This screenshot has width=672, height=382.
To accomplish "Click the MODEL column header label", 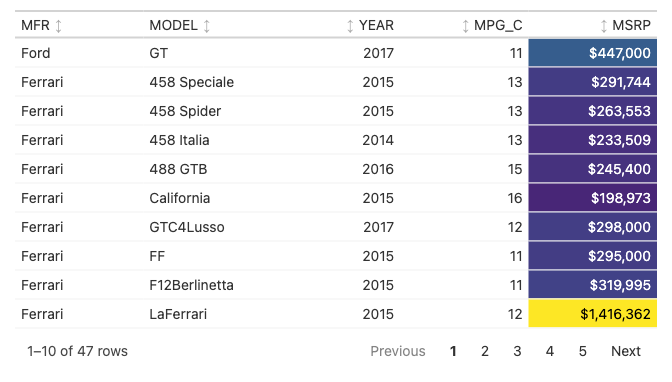I will point(174,25).
